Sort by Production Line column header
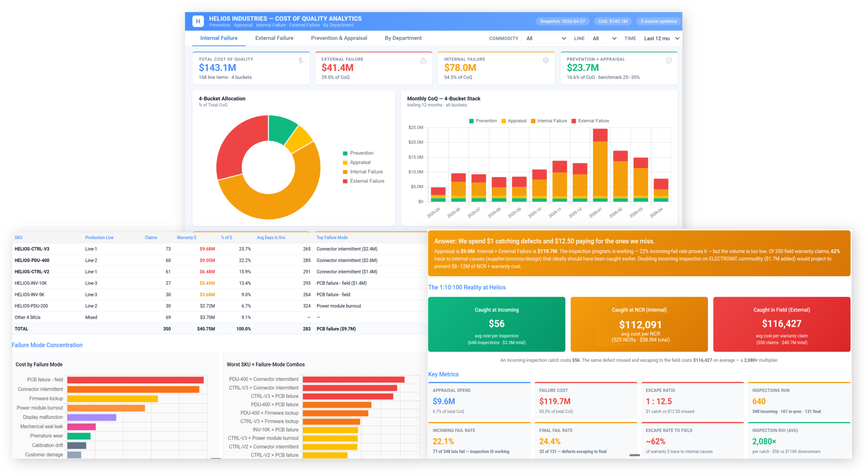 tap(99, 237)
